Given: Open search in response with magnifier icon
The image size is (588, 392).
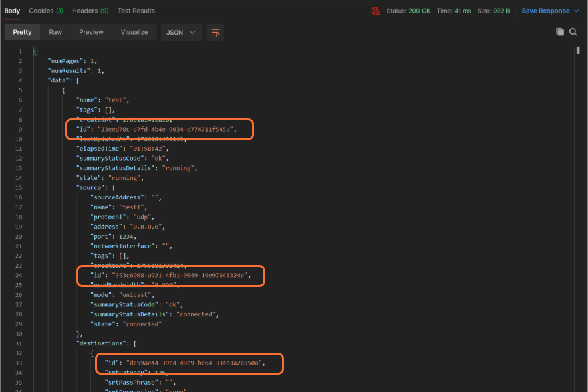Looking at the screenshot, I should pyautogui.click(x=573, y=32).
